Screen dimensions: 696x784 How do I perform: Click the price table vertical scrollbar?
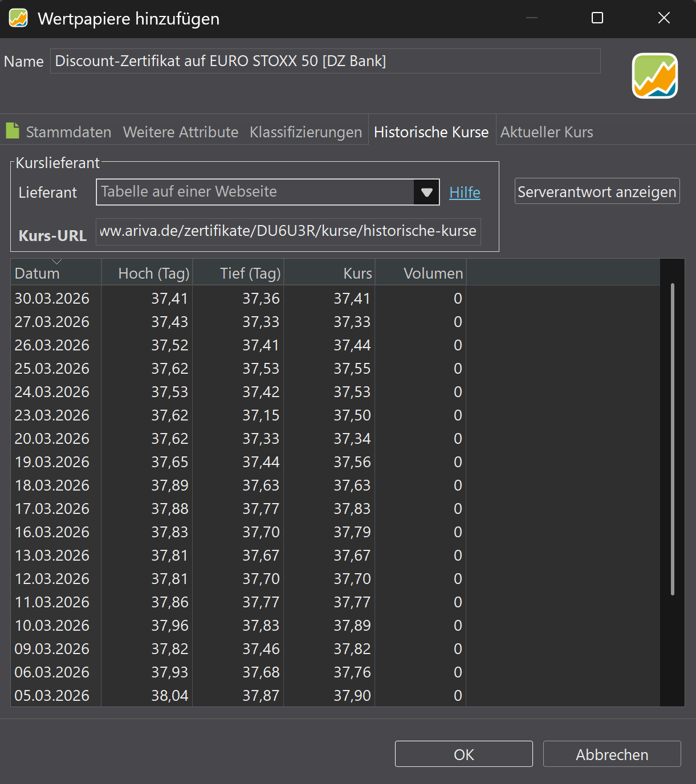[x=673, y=439]
